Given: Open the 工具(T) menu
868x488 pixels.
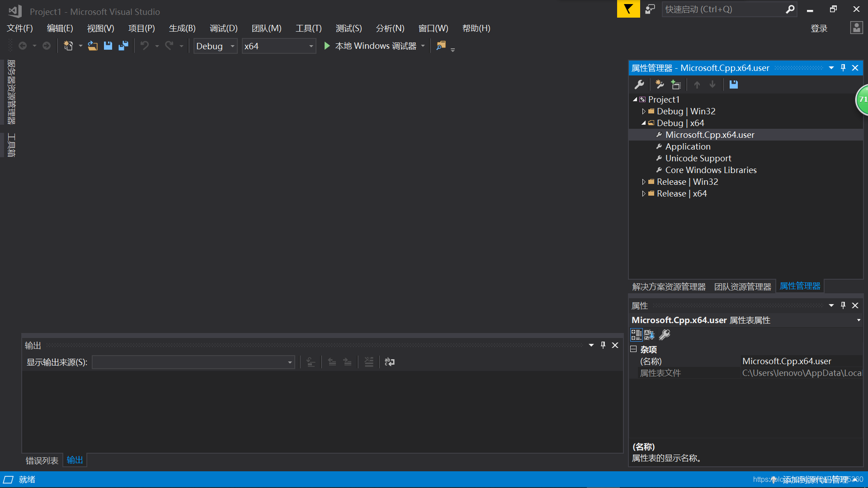Looking at the screenshot, I should click(x=309, y=28).
